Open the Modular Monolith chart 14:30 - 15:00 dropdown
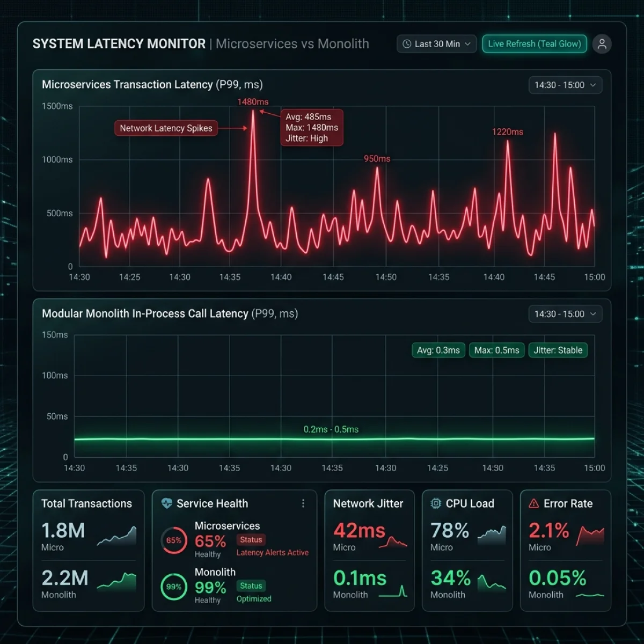This screenshot has width=644, height=644. (565, 314)
